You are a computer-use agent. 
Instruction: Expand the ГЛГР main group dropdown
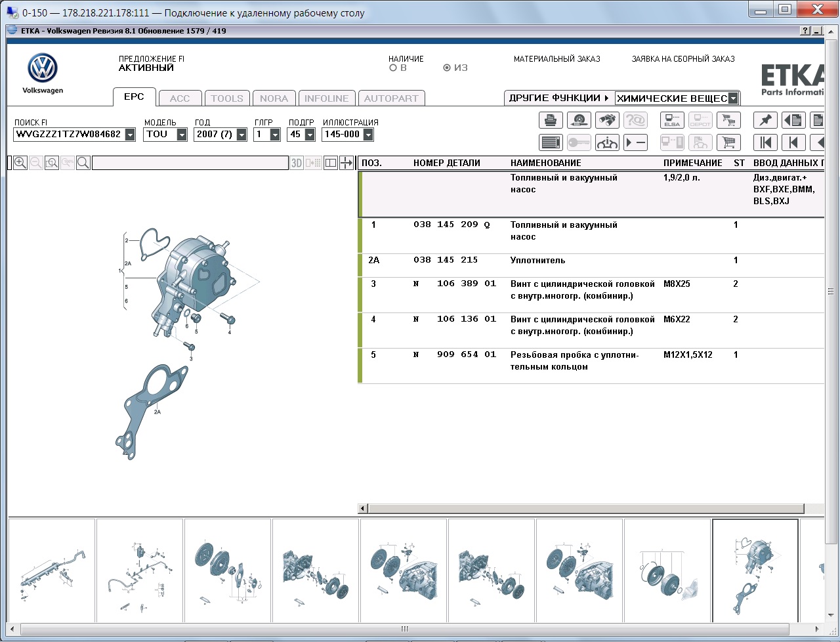275,135
